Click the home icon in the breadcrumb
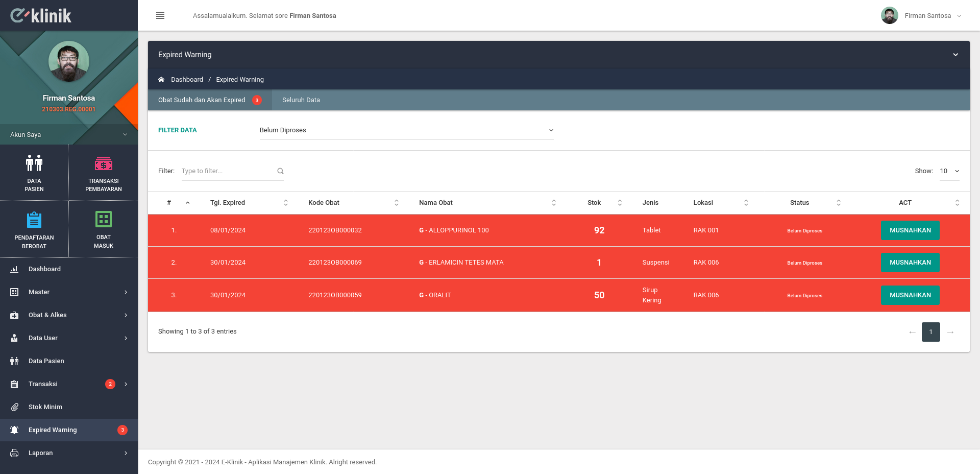This screenshot has height=474, width=980. (161, 80)
